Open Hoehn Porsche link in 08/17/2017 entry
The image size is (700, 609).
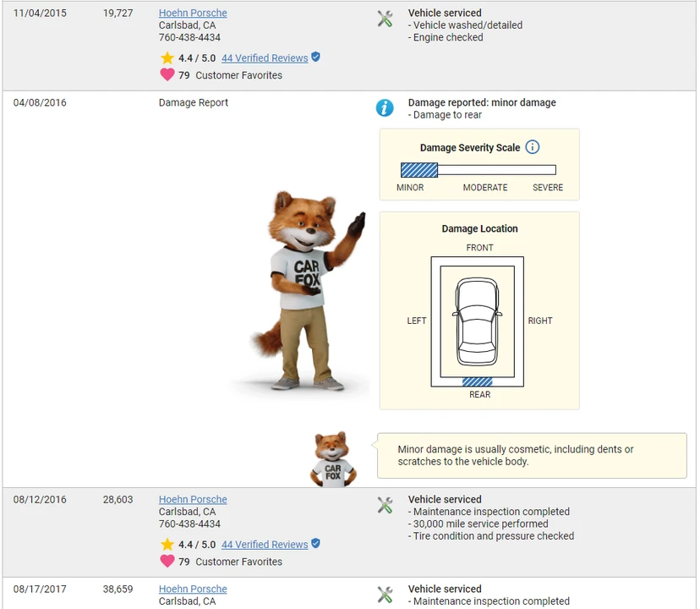coord(193,589)
